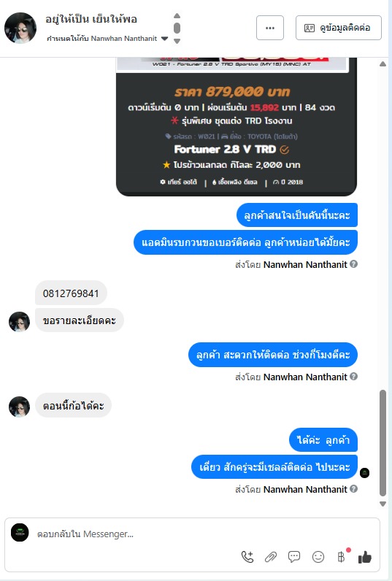Click the header up arrow stepper

pos(177,15)
